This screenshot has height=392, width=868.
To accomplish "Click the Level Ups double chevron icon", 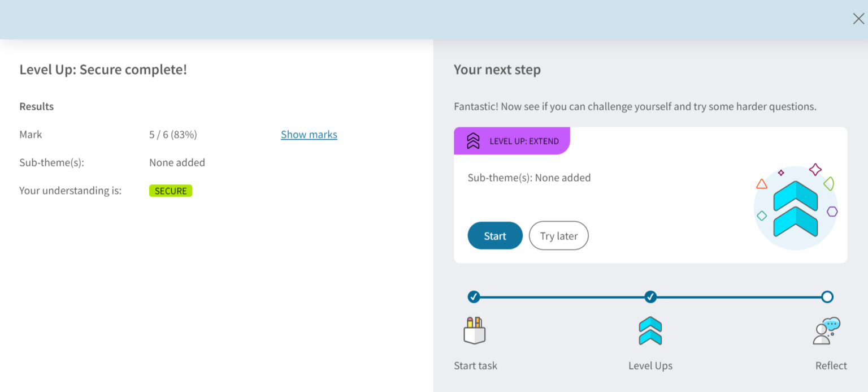I will [650, 330].
